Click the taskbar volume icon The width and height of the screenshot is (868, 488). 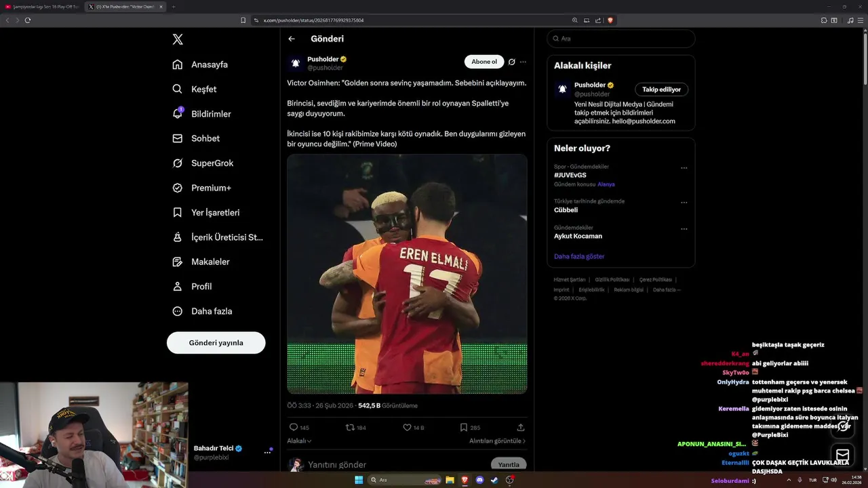833,480
